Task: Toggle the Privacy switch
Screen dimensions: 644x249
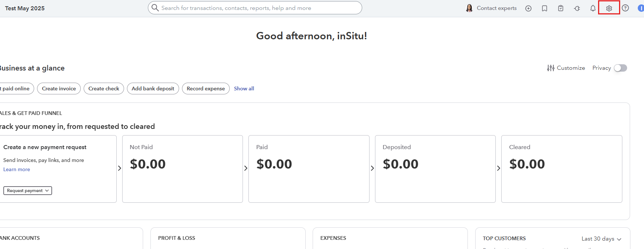Action: (621, 68)
